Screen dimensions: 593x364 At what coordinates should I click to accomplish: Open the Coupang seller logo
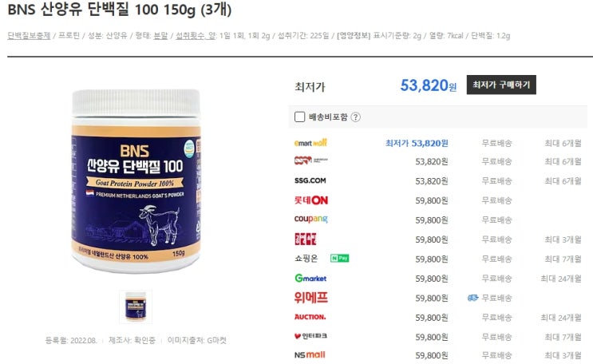pos(311,219)
